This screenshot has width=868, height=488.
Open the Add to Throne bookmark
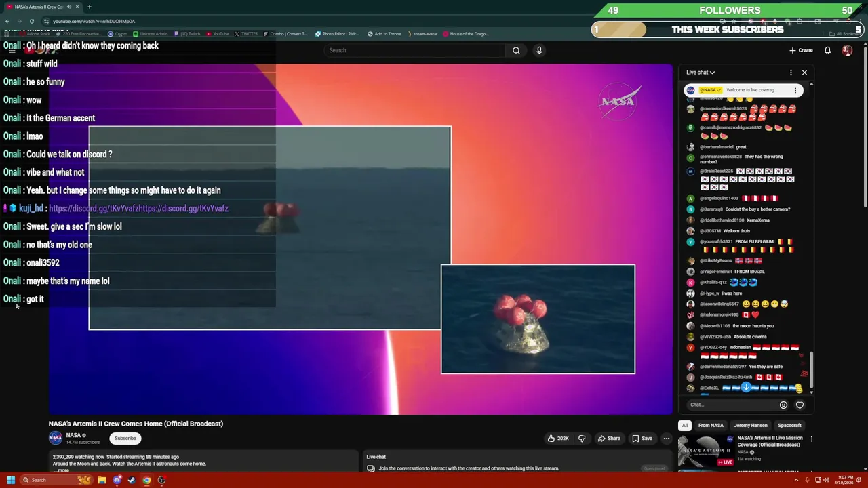click(384, 34)
